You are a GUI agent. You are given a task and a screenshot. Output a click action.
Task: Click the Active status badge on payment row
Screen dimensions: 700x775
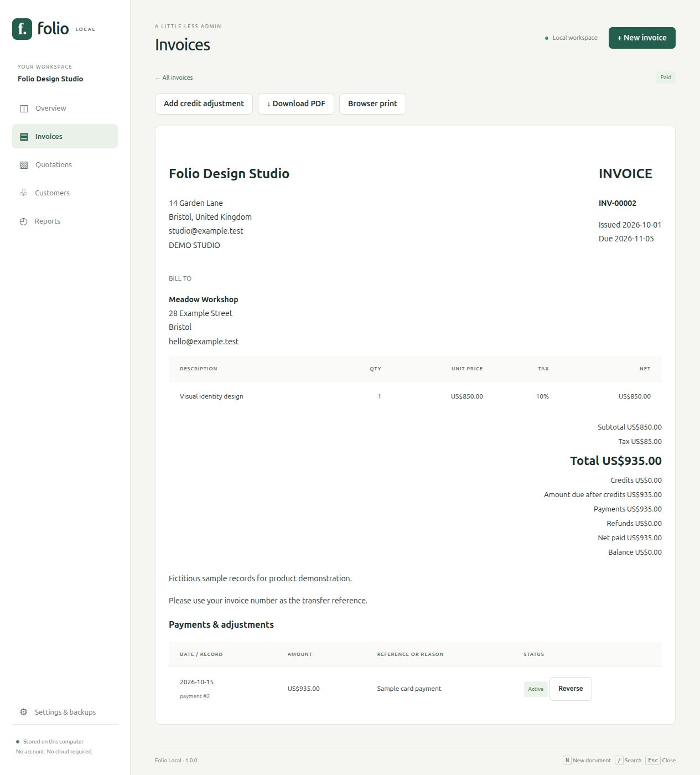[x=536, y=689]
